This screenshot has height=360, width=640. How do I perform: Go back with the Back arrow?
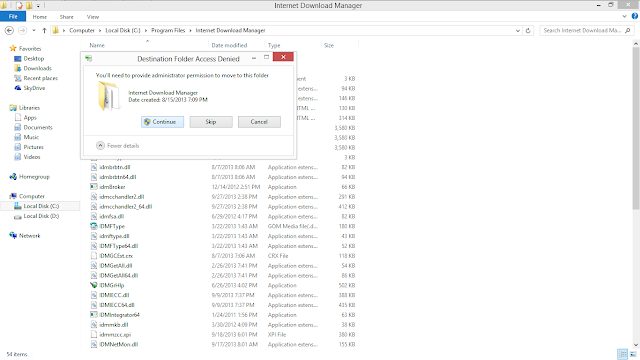point(9,30)
